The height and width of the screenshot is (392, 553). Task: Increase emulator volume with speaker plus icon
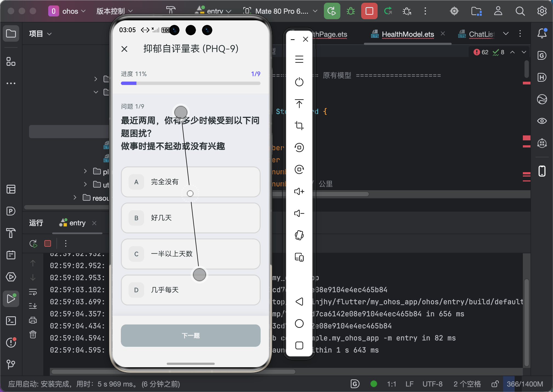[299, 191]
